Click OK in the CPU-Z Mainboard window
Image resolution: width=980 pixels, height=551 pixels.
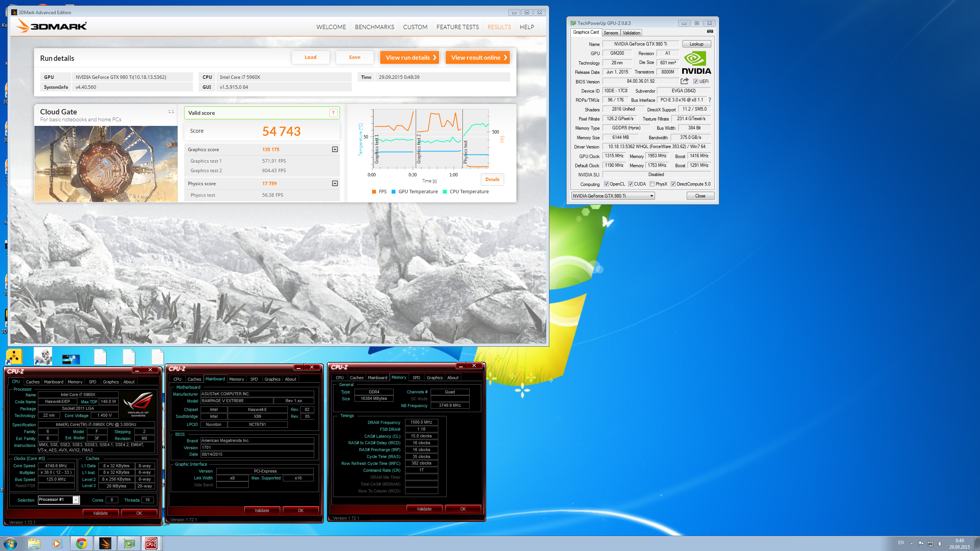click(x=301, y=510)
